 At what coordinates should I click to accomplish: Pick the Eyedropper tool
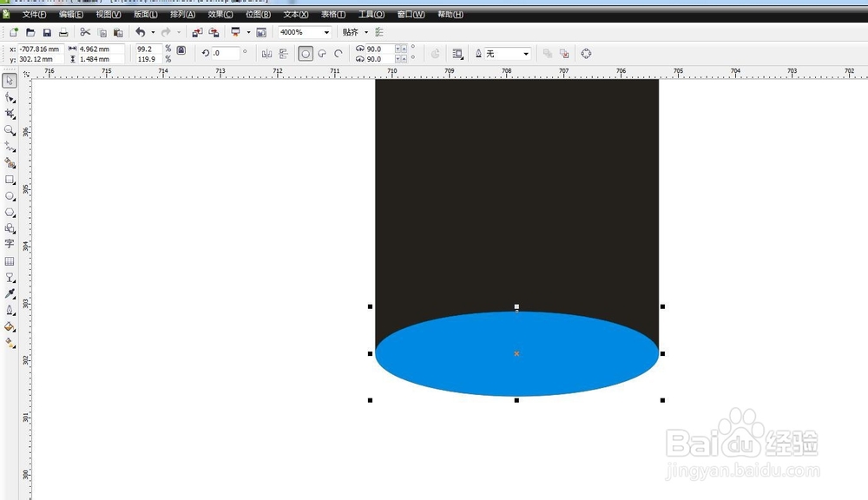tap(10, 293)
